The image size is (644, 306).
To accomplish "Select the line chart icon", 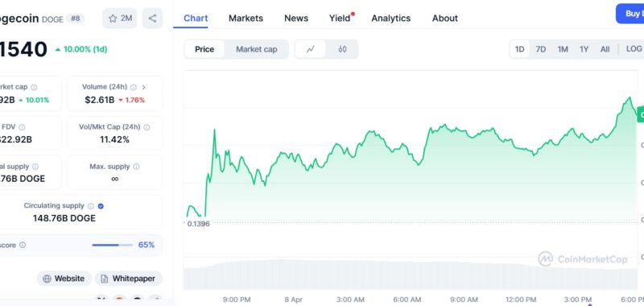I will [311, 49].
